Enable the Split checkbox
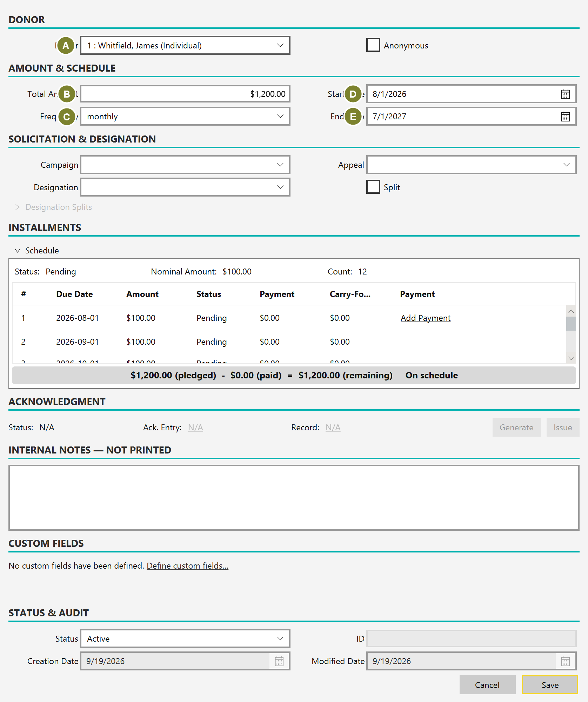588x702 pixels. coord(373,187)
